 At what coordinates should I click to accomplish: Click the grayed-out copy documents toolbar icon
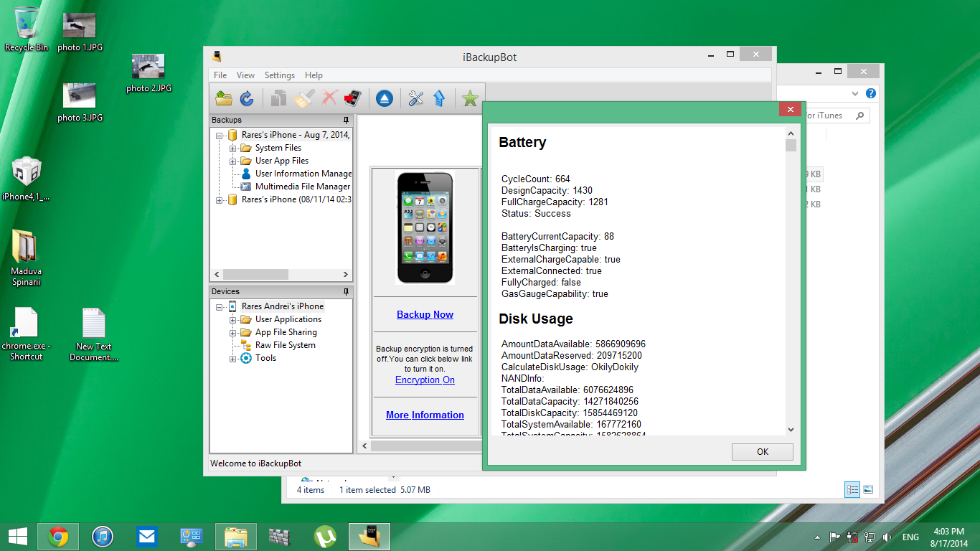(279, 98)
